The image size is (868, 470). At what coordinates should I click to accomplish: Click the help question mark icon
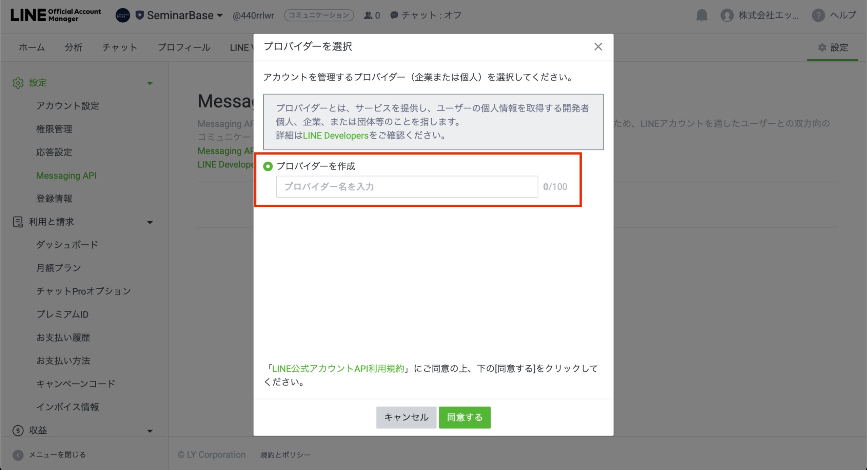(x=818, y=15)
